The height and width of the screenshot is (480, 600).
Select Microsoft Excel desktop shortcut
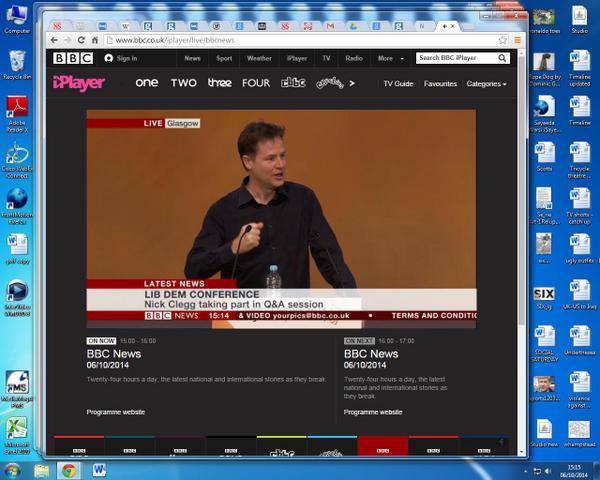click(x=17, y=436)
